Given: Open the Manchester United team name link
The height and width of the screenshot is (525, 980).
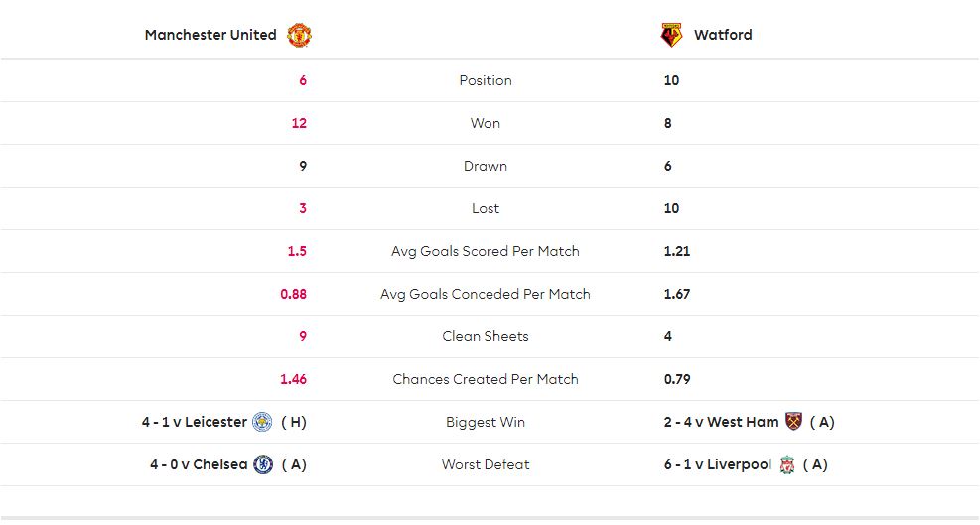Looking at the screenshot, I should coord(210,35).
